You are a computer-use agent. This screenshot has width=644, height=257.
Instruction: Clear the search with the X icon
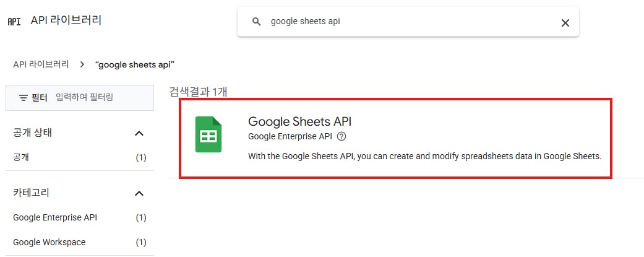[x=565, y=23]
